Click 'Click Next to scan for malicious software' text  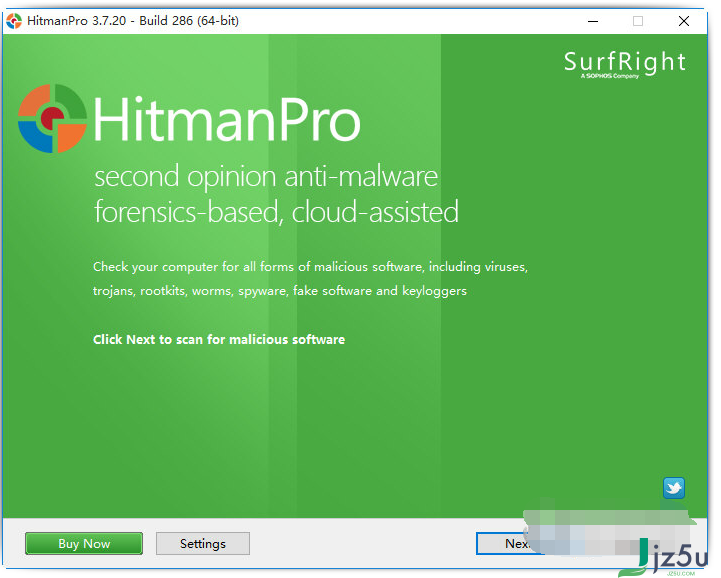point(219,339)
